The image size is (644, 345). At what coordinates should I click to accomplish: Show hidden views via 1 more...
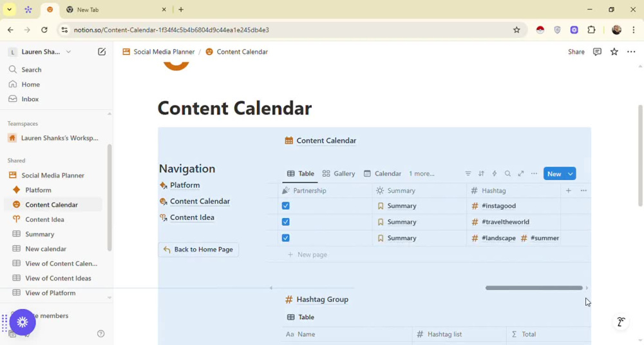pos(421,173)
